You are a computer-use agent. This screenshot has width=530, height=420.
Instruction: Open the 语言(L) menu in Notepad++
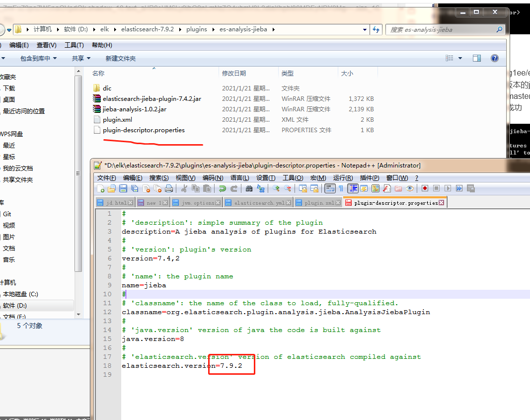[x=239, y=178]
